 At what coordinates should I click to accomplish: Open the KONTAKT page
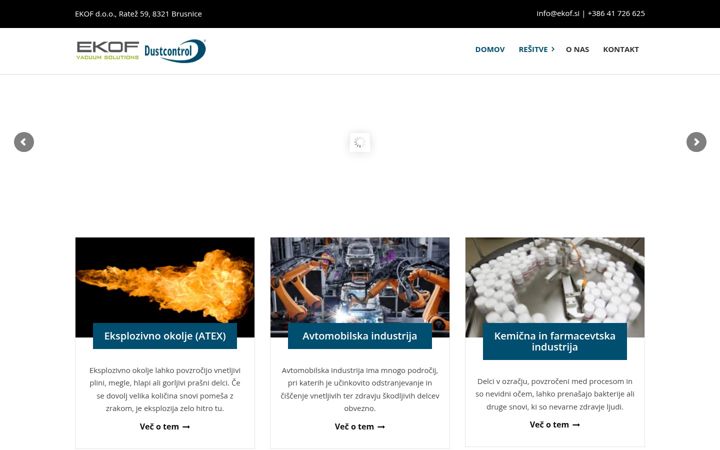(x=621, y=49)
